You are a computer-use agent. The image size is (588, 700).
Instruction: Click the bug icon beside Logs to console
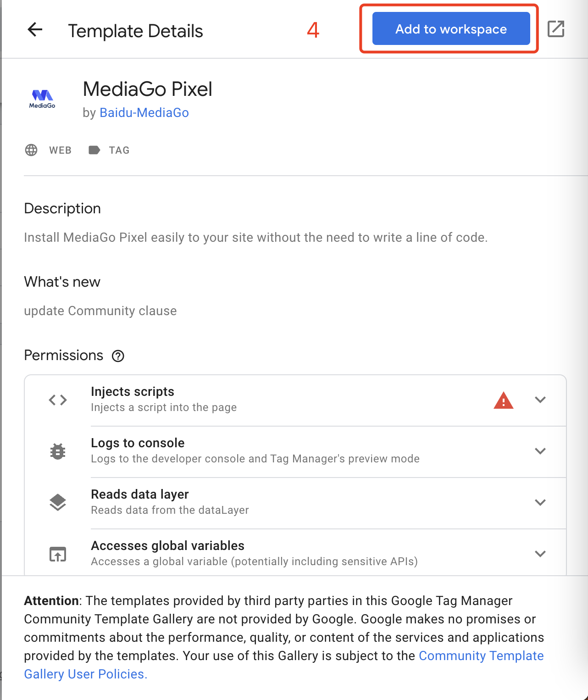(x=57, y=451)
